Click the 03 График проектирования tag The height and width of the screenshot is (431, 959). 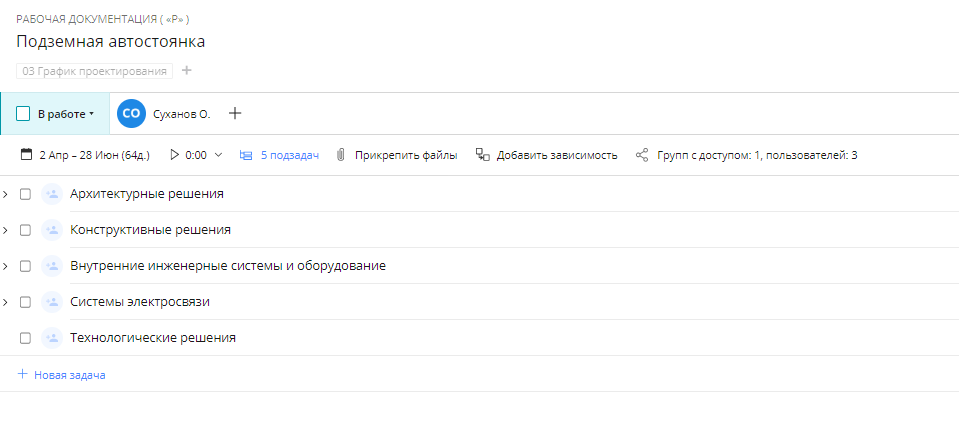click(x=95, y=71)
